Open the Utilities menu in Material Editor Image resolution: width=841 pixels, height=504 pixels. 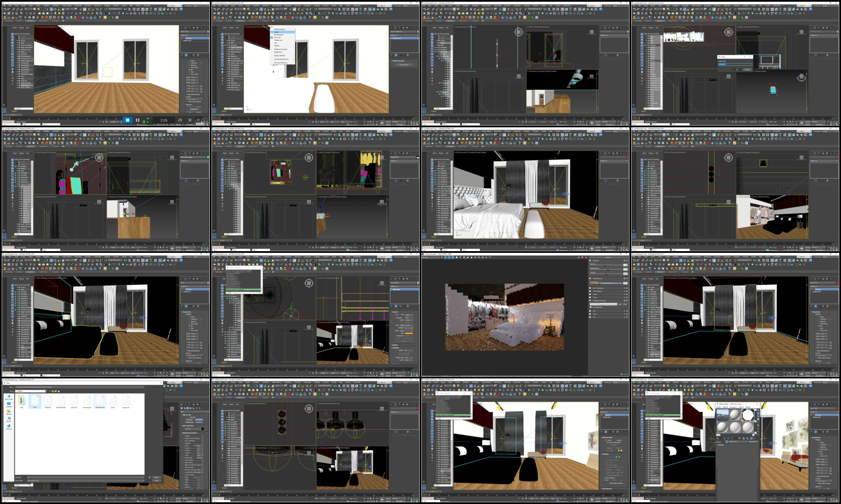(x=748, y=407)
